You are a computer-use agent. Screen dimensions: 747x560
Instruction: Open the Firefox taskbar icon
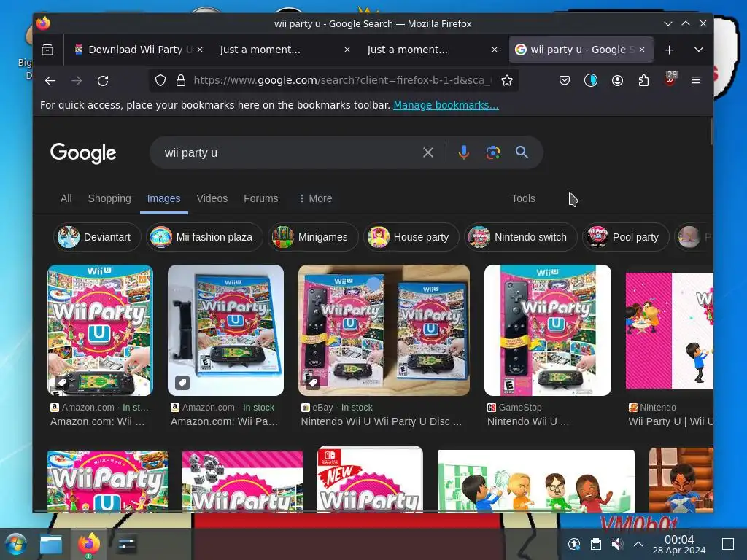coord(88,544)
